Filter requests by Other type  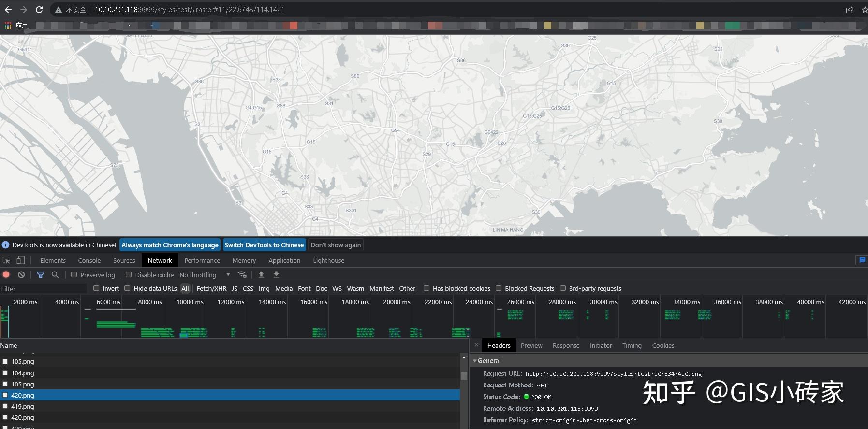click(x=407, y=288)
